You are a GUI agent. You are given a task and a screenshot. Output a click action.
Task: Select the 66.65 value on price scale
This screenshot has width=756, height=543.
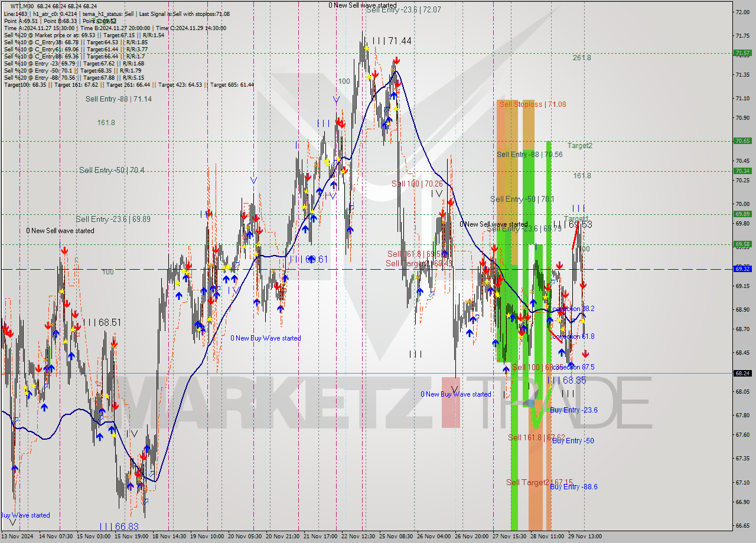tap(742, 525)
